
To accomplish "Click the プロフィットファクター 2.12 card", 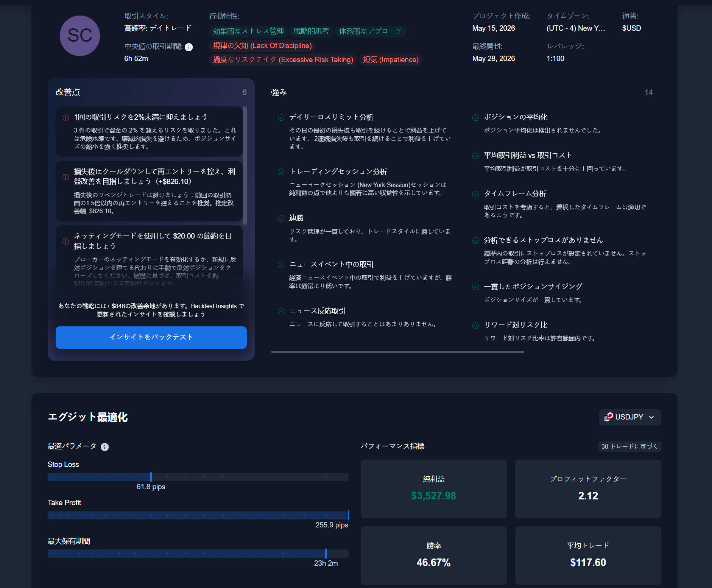I will click(588, 489).
